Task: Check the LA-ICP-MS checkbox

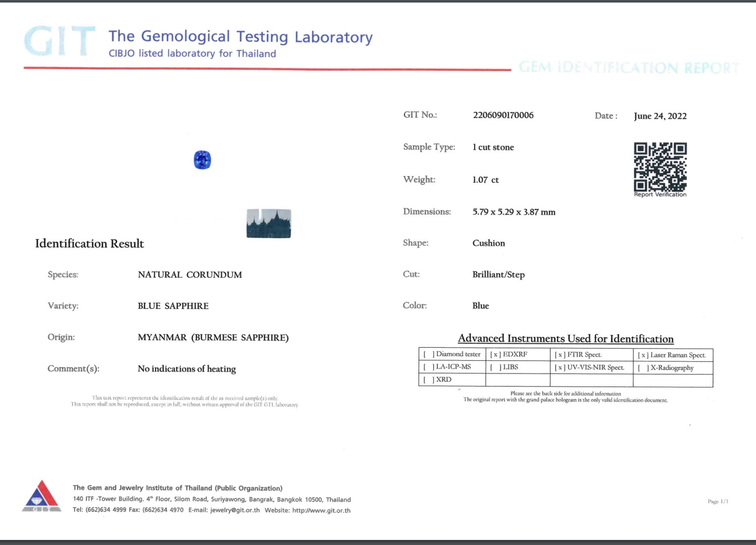Action: pyautogui.click(x=429, y=367)
